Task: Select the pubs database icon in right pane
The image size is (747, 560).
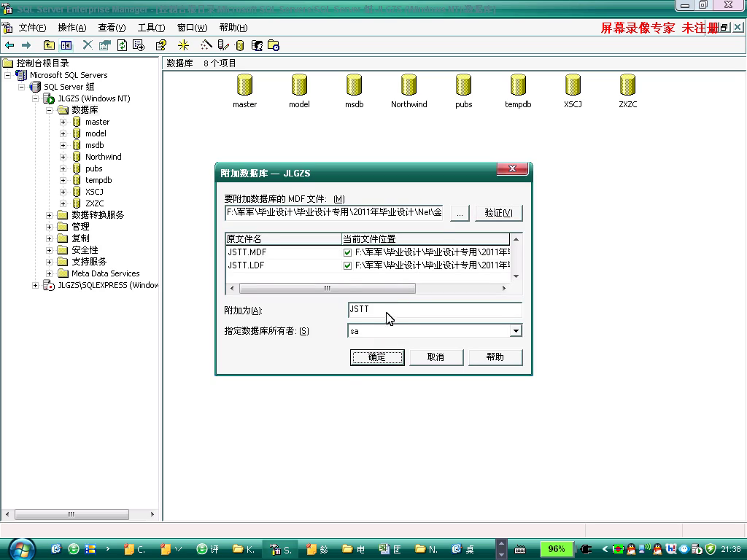Action: pos(463,86)
